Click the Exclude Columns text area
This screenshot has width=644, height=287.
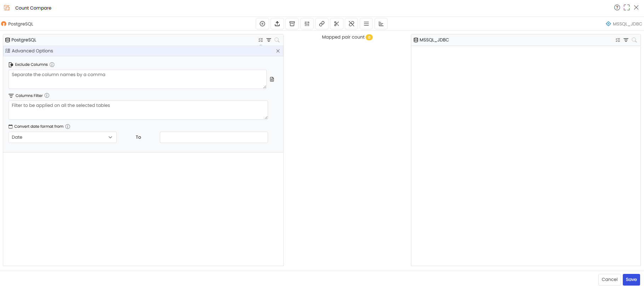point(138,79)
